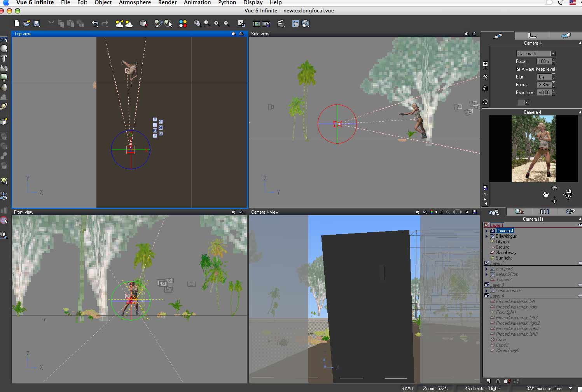The height and width of the screenshot is (392, 582).
Task: Collapse Layer 4 using its arrow box
Action: (x=486, y=296)
